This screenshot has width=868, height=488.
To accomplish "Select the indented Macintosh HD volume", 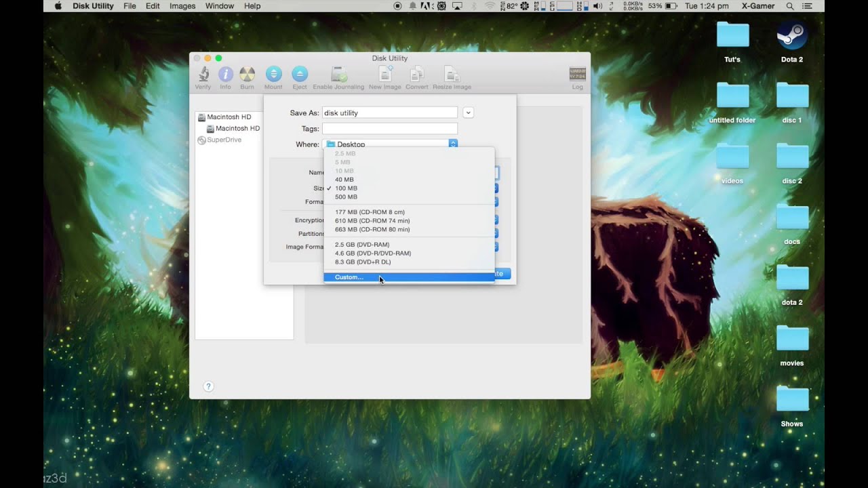I will pos(233,128).
